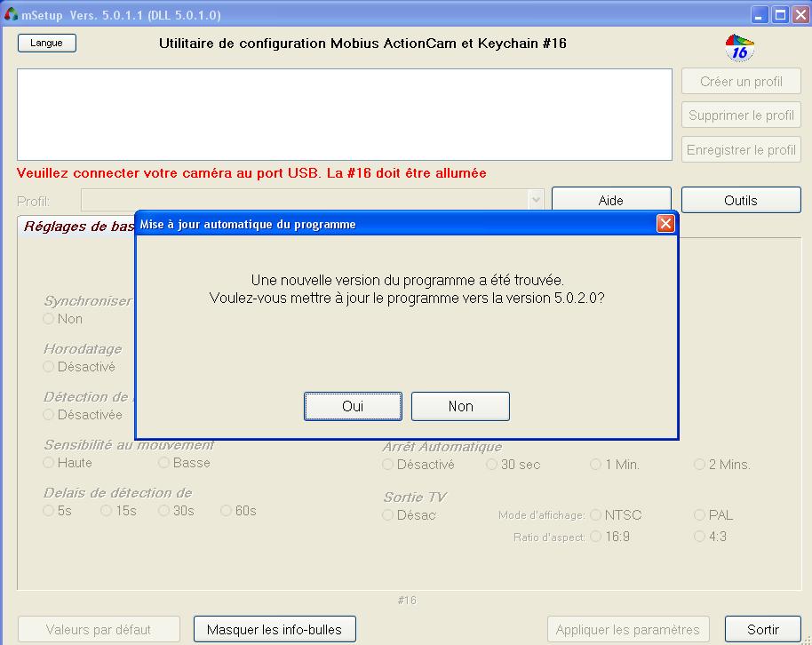The width and height of the screenshot is (812, 645).
Task: Click Appliquer les paramètres button
Action: pos(628,630)
